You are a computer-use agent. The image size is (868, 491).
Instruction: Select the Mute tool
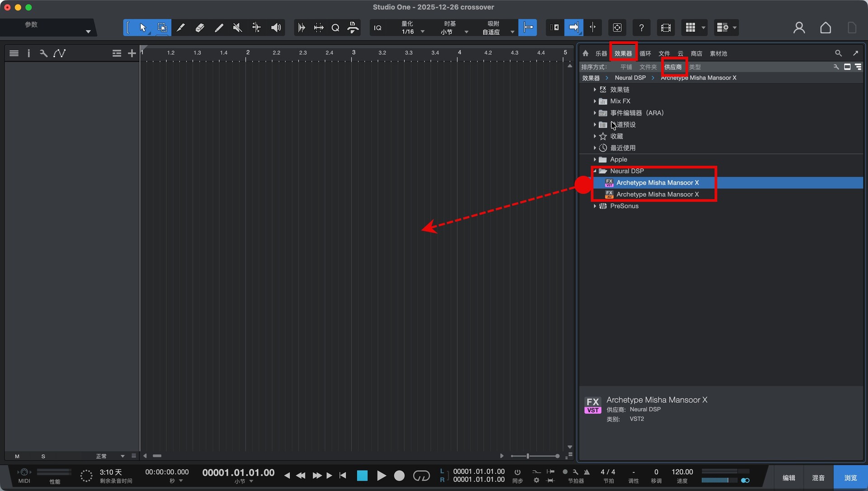click(237, 28)
